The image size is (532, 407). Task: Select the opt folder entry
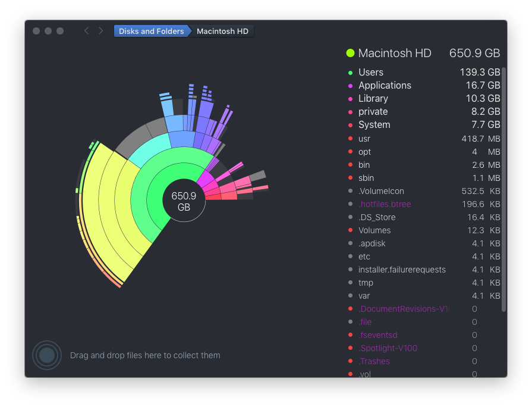click(423, 152)
